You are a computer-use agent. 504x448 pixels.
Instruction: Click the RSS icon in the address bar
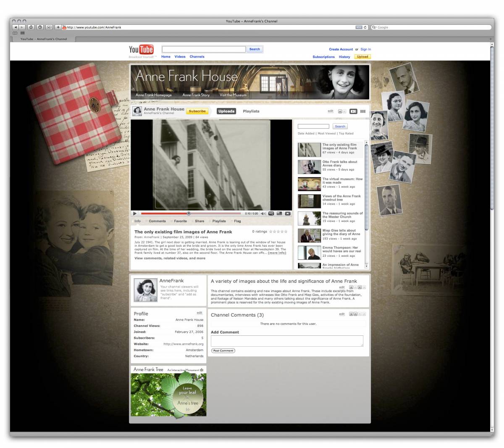(359, 27)
